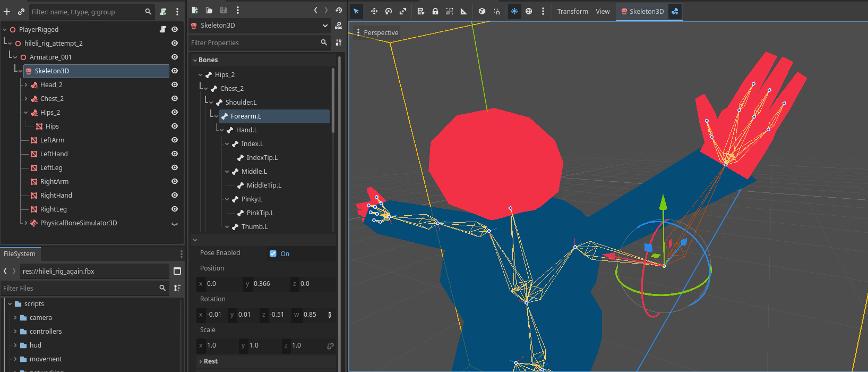Expand the Rest section

click(211, 361)
